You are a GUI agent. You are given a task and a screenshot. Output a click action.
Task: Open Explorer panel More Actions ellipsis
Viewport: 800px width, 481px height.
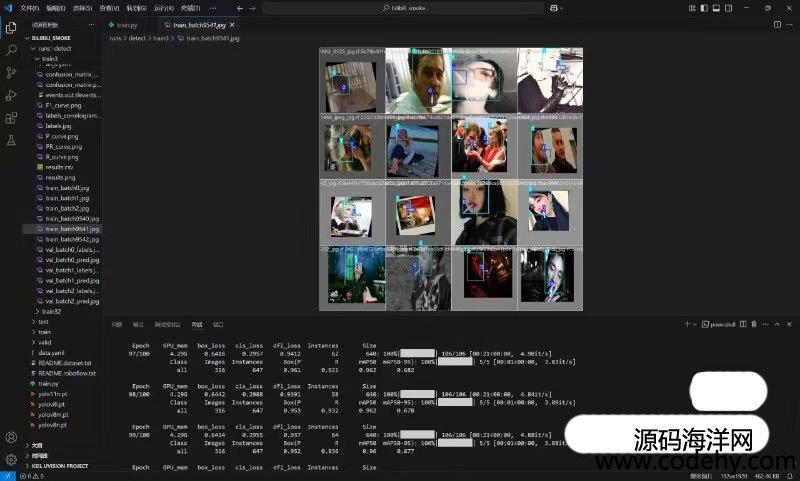coord(91,24)
